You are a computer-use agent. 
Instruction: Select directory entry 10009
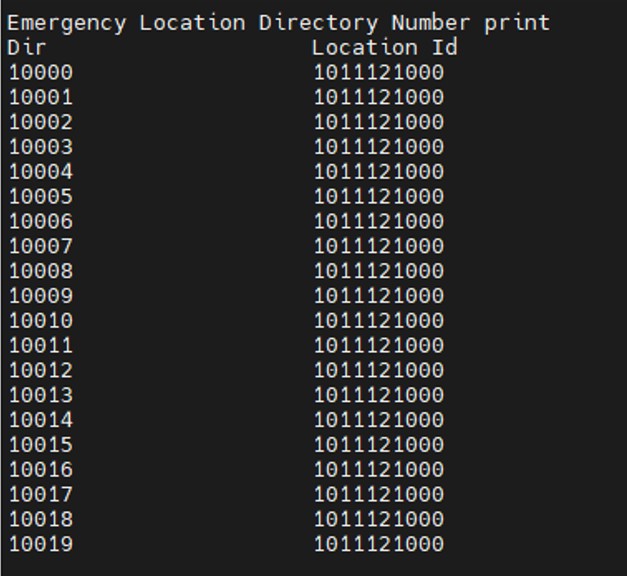(41, 296)
